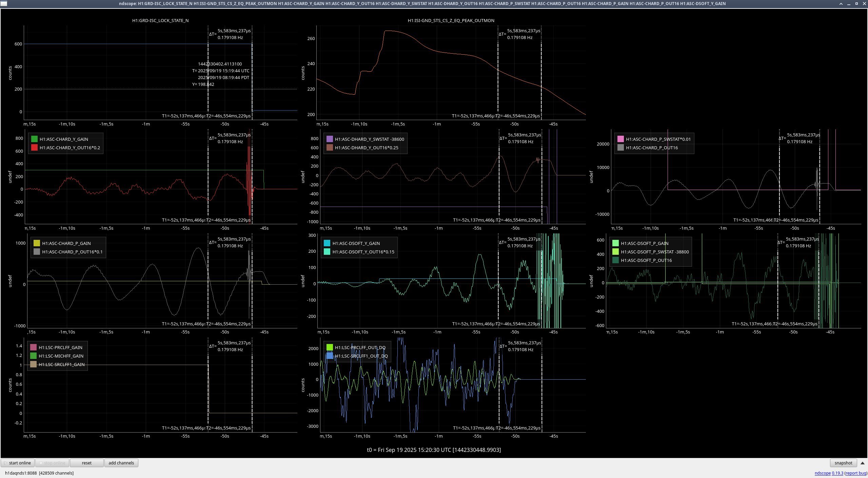Screen dimensions: 868x478
Task: Click the light green DSOFT_P_GAIN legend icon
Action: (615, 243)
